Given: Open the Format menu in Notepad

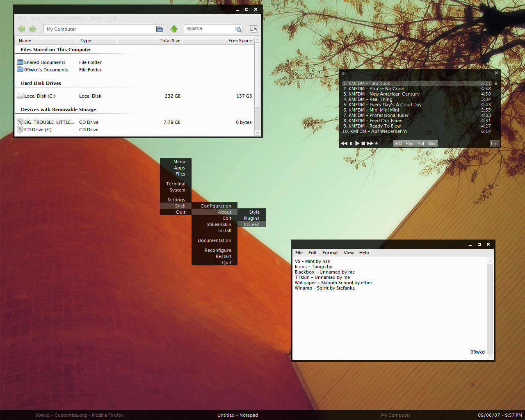Looking at the screenshot, I should (x=330, y=253).
